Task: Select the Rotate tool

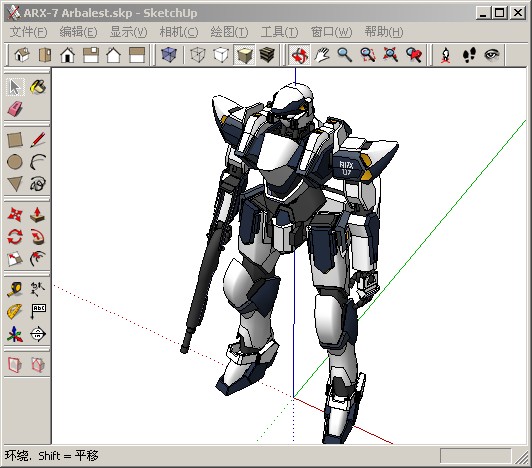Action: 15,237
